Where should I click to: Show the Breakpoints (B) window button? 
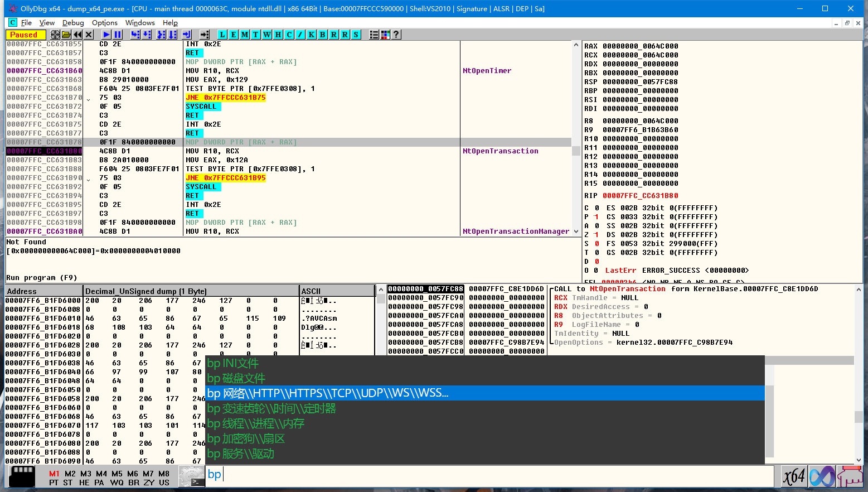point(322,35)
